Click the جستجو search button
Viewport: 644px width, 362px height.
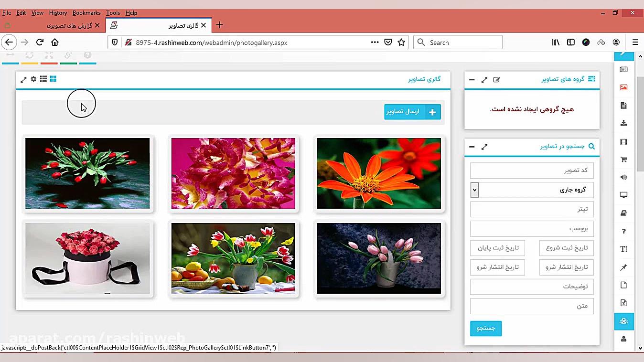[486, 329]
